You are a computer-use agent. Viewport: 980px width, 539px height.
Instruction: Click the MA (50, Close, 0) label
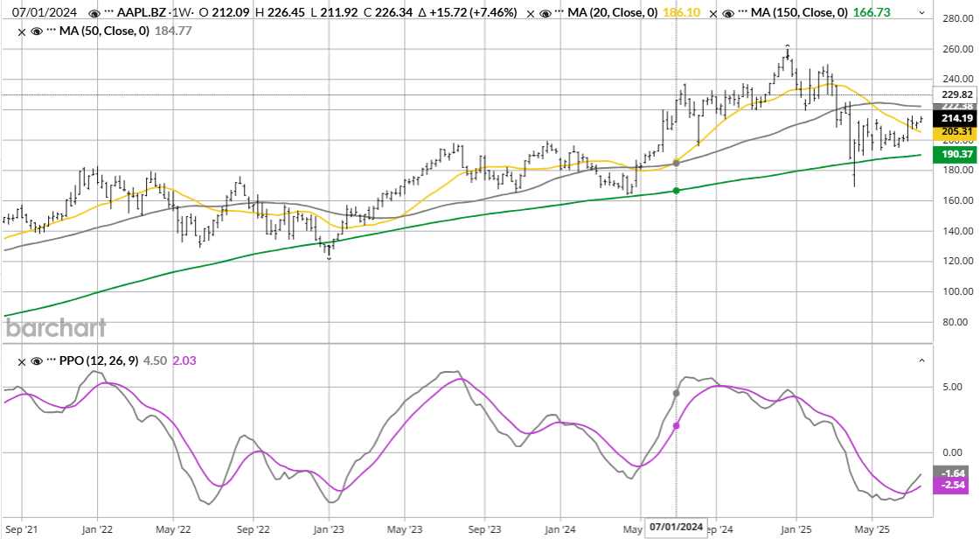pyautogui.click(x=104, y=31)
